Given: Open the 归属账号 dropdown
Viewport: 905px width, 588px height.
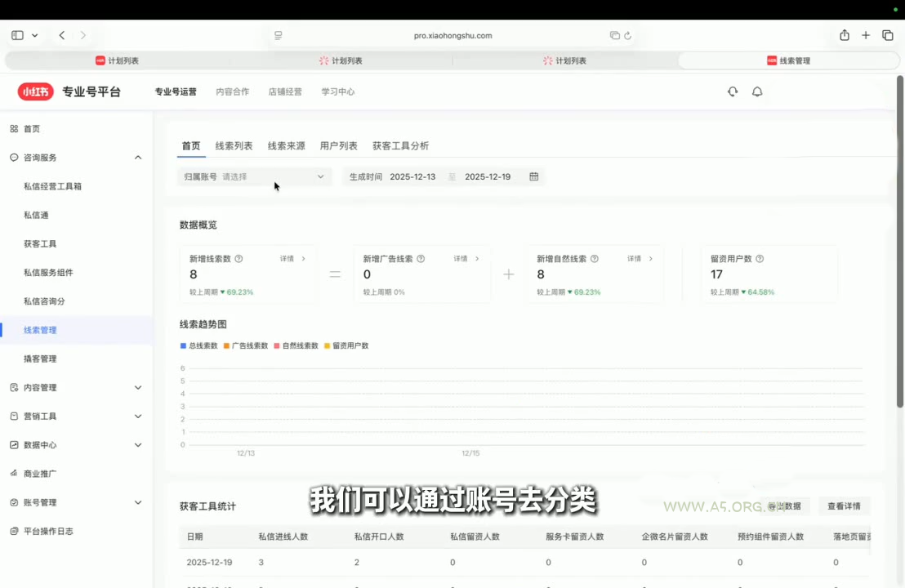Looking at the screenshot, I should coord(252,176).
